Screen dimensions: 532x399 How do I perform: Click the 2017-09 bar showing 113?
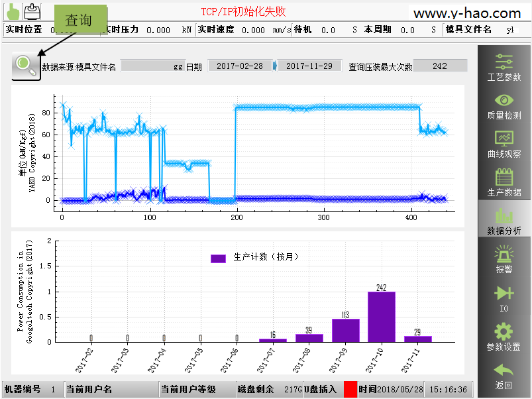(x=345, y=330)
